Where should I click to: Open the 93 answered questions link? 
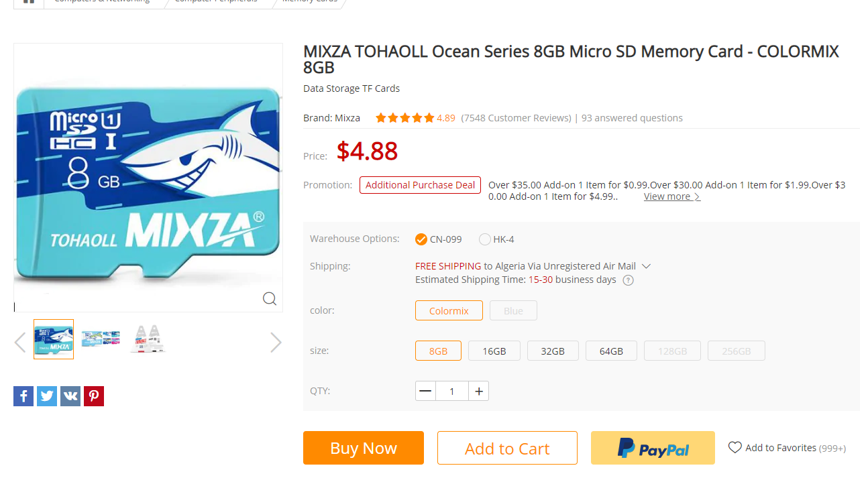pyautogui.click(x=632, y=118)
